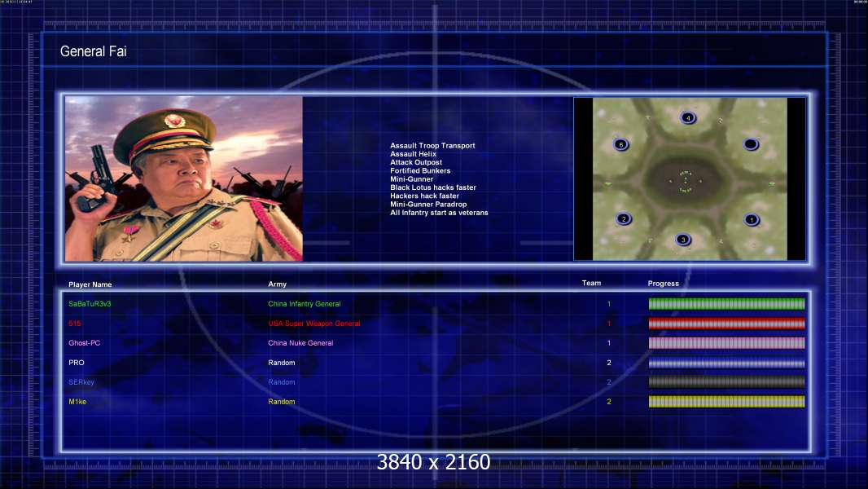Click 'All Infantry start as veterans' text

[439, 213]
